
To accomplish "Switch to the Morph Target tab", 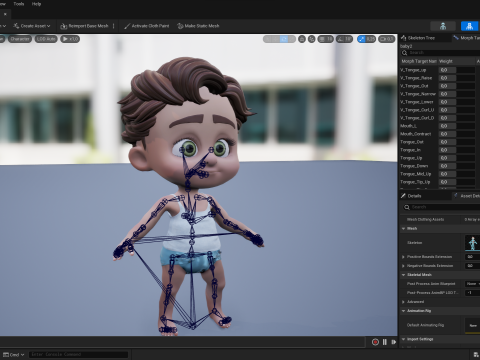I will click(x=467, y=38).
